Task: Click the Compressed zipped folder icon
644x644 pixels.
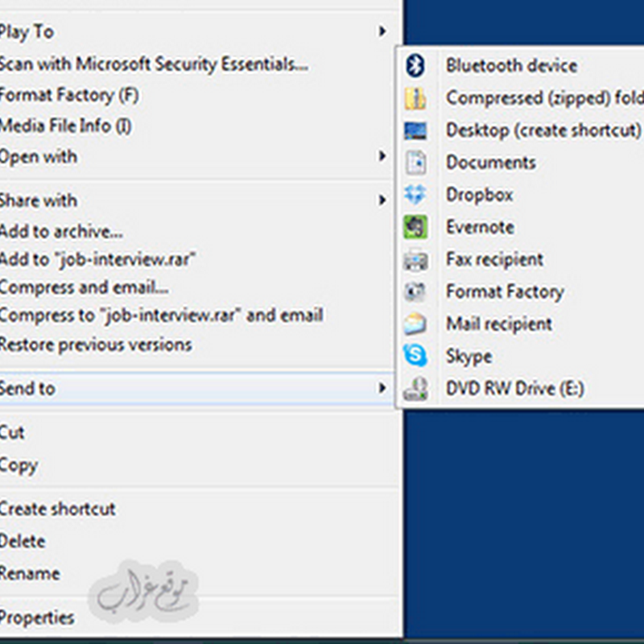Action: click(x=415, y=98)
